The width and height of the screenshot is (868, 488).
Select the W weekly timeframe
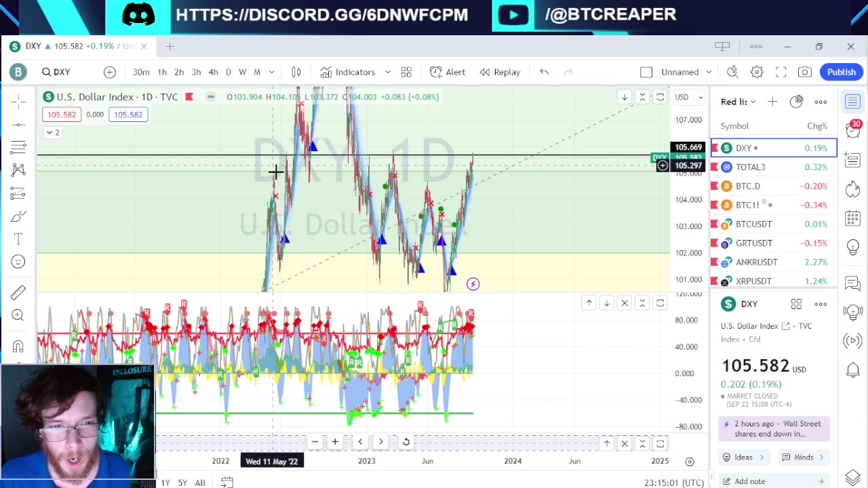[242, 72]
